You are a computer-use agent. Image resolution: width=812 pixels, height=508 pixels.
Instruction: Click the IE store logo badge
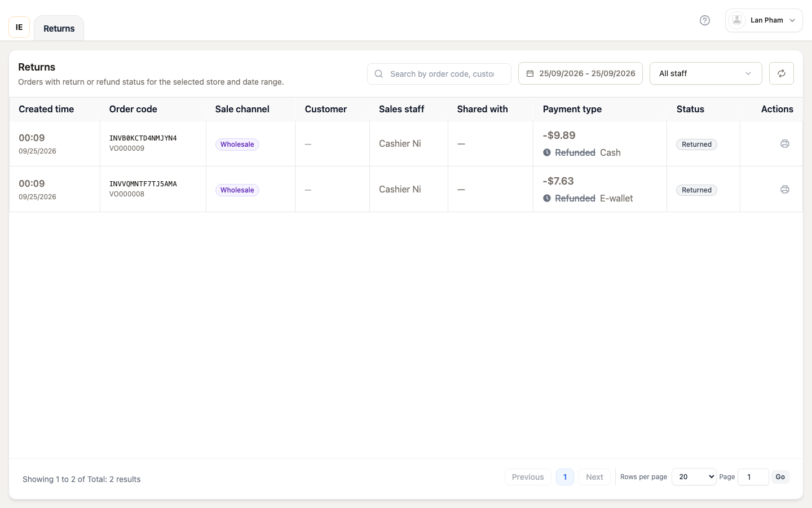[19, 27]
